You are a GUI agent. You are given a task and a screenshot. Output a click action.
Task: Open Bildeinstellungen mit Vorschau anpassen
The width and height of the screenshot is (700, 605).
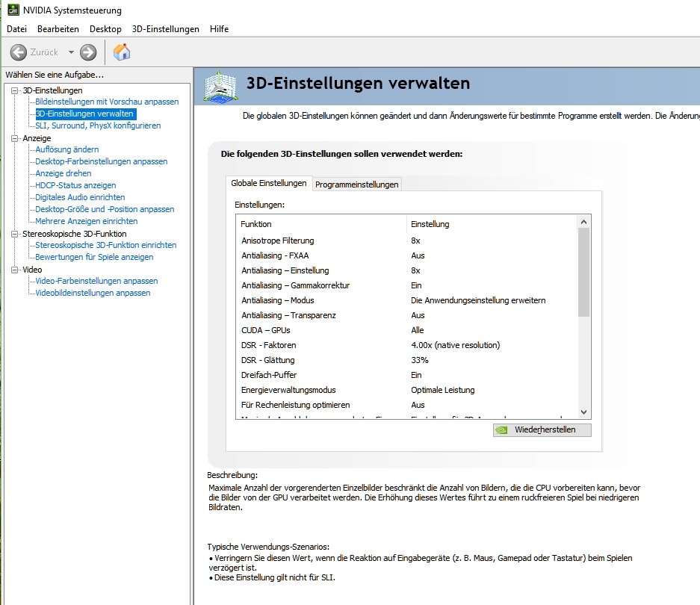107,102
